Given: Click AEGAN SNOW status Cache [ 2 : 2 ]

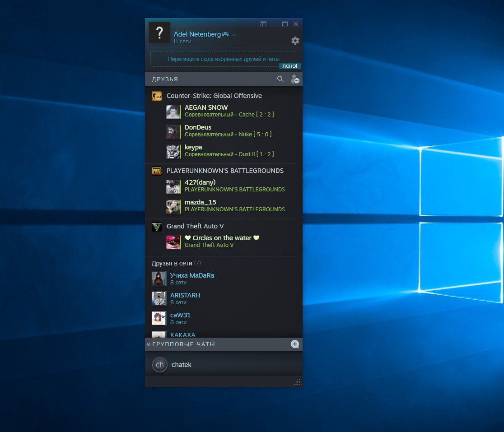Looking at the screenshot, I should (x=229, y=115).
